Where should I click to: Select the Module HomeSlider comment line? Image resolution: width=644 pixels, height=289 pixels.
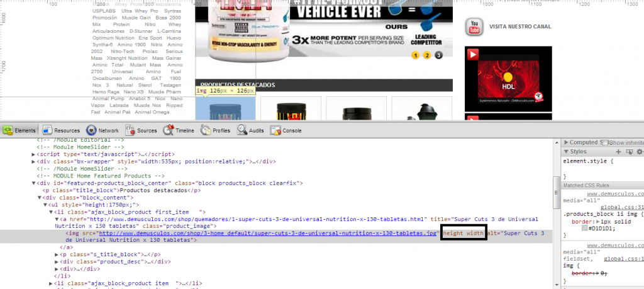(x=81, y=147)
